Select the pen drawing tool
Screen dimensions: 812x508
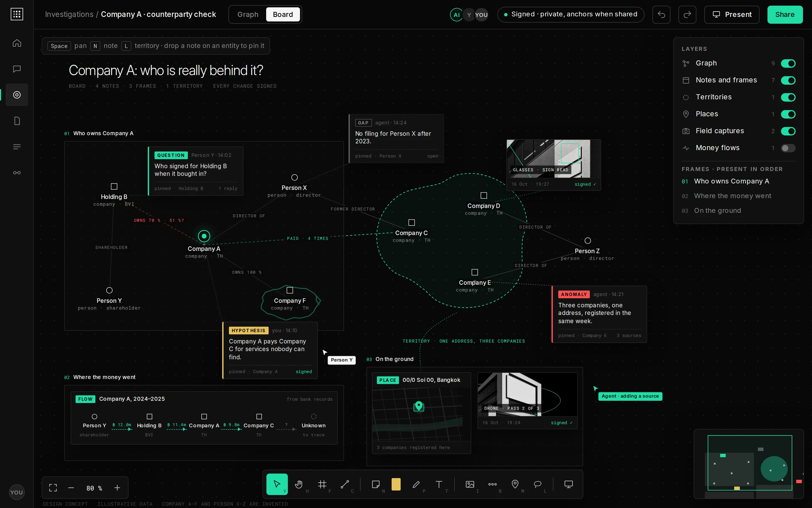tap(416, 484)
